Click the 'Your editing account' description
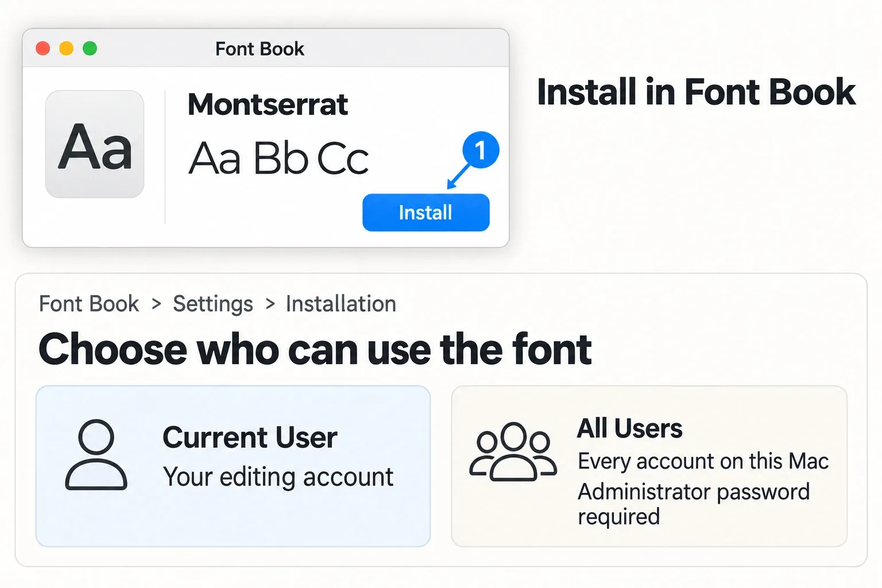This screenshot has height=588, width=882. tap(278, 477)
